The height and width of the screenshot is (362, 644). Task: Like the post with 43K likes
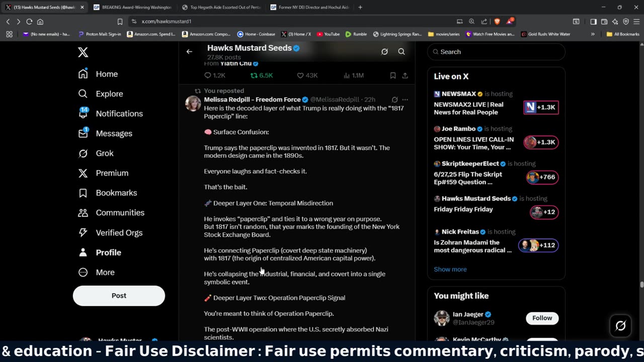click(307, 75)
